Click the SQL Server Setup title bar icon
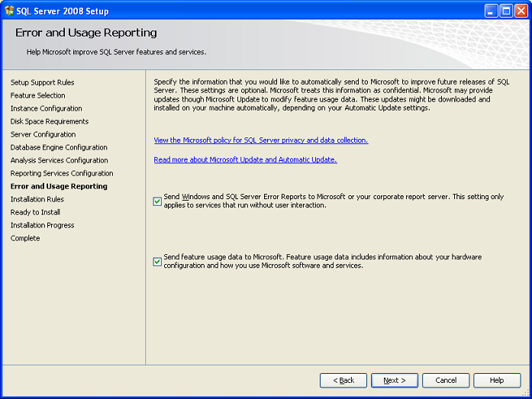This screenshot has height=399, width=532. point(9,11)
